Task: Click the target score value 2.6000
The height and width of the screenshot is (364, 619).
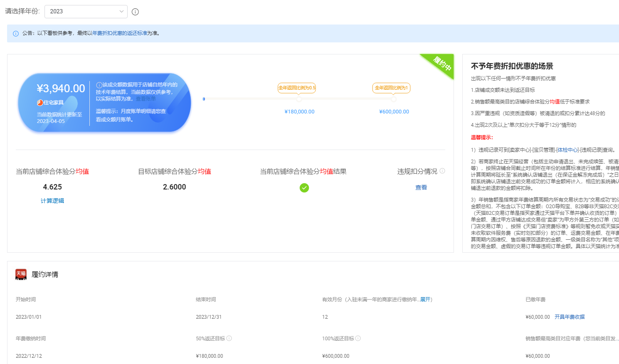Action: [x=175, y=187]
